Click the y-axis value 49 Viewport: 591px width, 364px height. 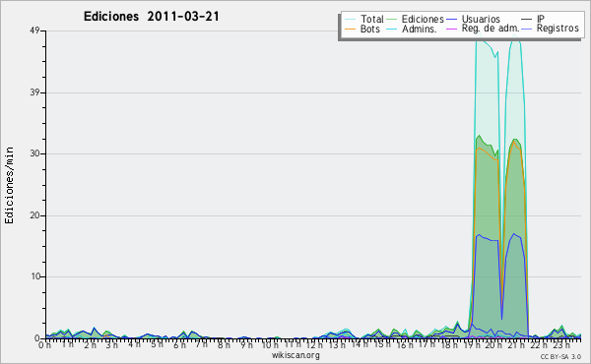pos(35,30)
